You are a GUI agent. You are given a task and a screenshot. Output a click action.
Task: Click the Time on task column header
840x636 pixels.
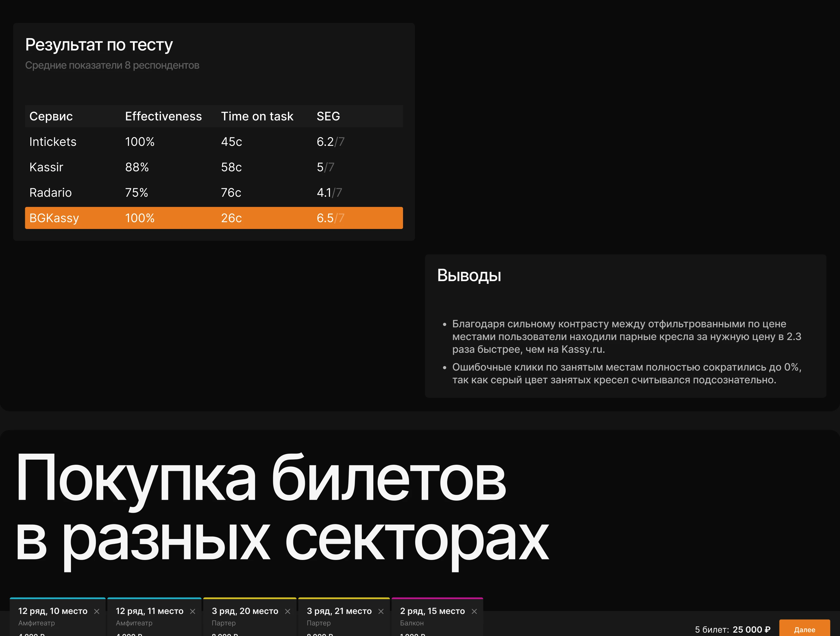[x=257, y=116]
